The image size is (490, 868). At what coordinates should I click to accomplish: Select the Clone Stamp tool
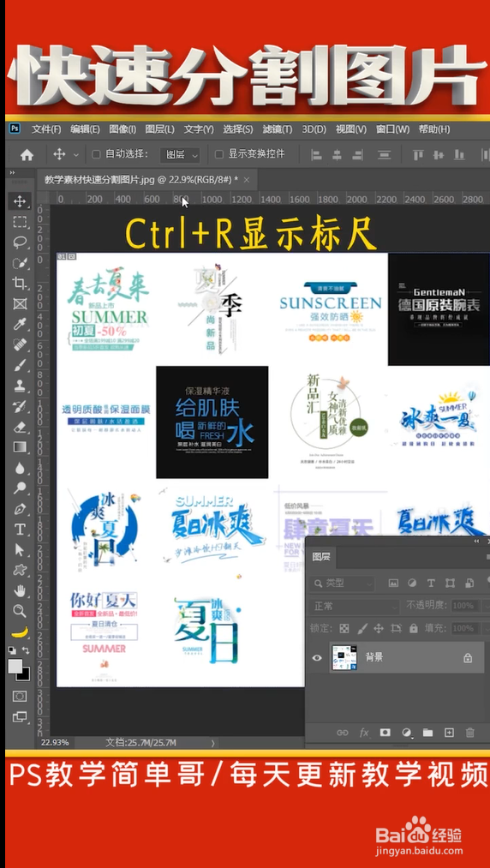click(x=20, y=386)
